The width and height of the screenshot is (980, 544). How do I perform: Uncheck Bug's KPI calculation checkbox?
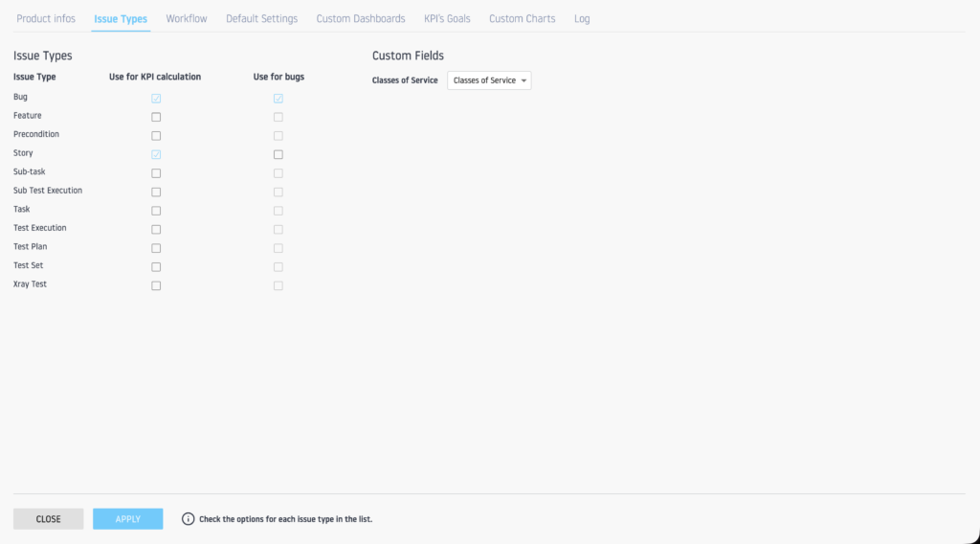(156, 98)
